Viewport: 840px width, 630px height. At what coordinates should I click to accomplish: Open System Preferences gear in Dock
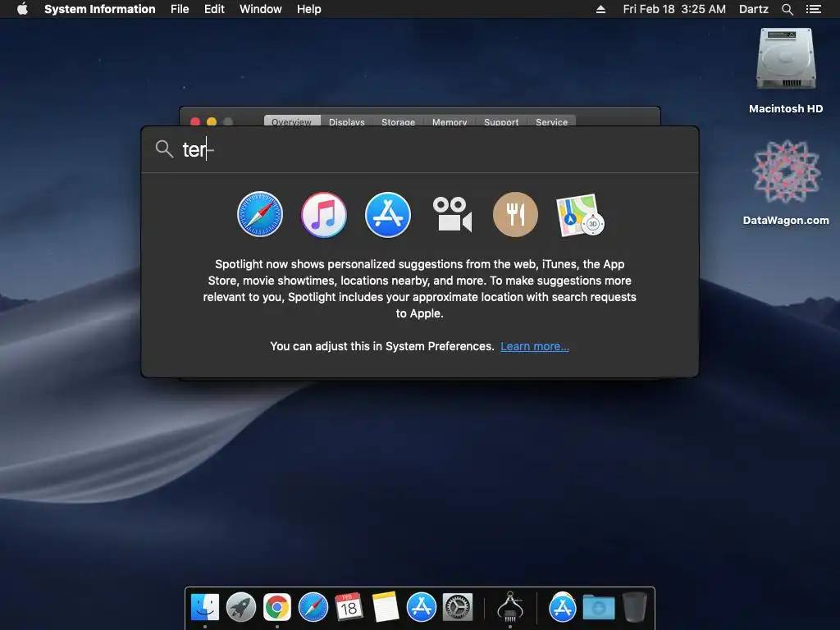pyautogui.click(x=458, y=608)
